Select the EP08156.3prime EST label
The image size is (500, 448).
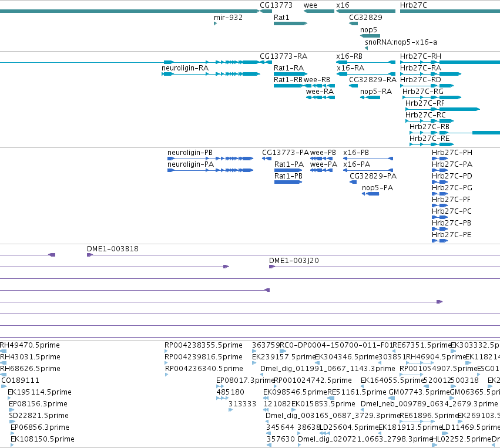(38, 405)
